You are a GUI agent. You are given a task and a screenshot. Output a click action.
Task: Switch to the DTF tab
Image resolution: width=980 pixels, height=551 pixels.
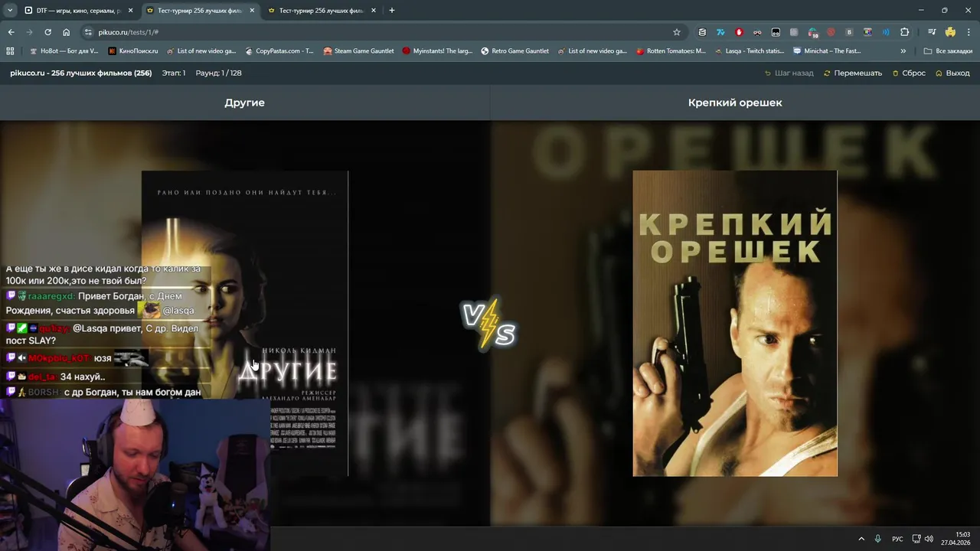(77, 11)
